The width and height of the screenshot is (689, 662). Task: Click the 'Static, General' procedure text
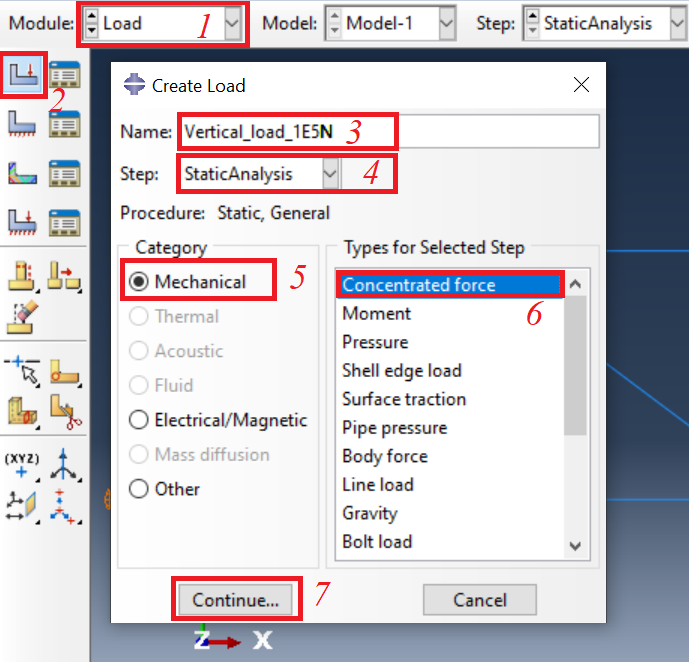(x=273, y=213)
